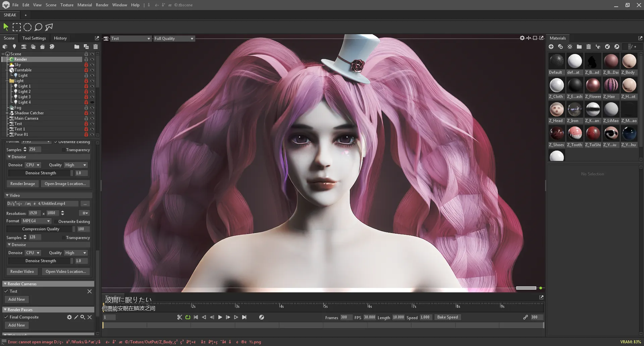The height and width of the screenshot is (346, 644).
Task: Open viewport settings gear icon
Action: pyautogui.click(x=522, y=38)
